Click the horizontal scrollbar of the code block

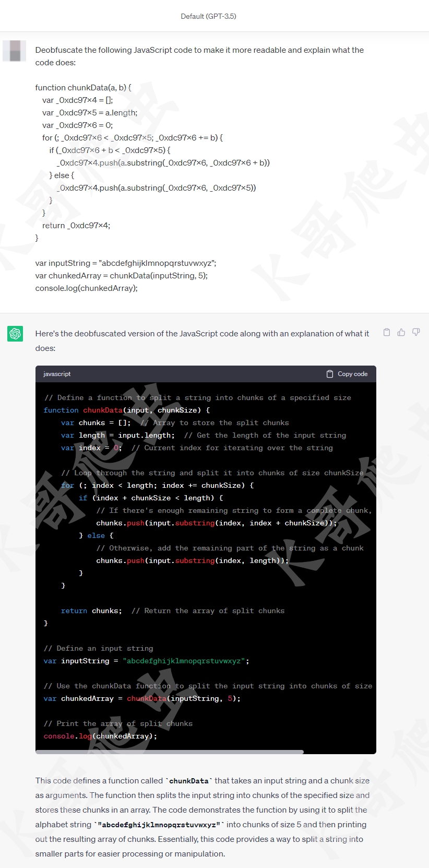pyautogui.click(x=170, y=752)
